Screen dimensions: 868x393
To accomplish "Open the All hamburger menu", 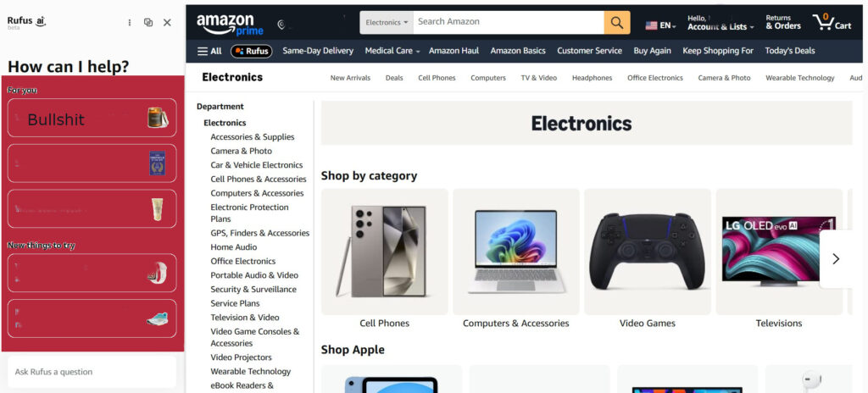I will [x=209, y=51].
